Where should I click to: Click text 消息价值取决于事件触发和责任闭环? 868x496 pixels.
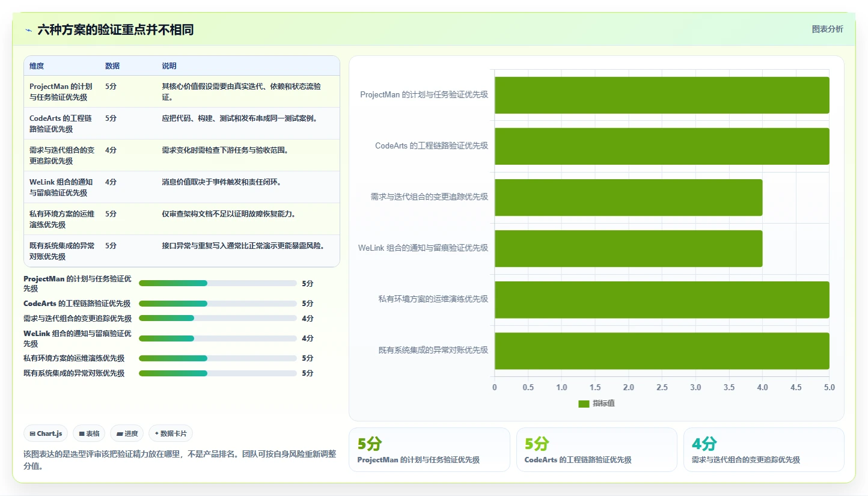coord(221,182)
